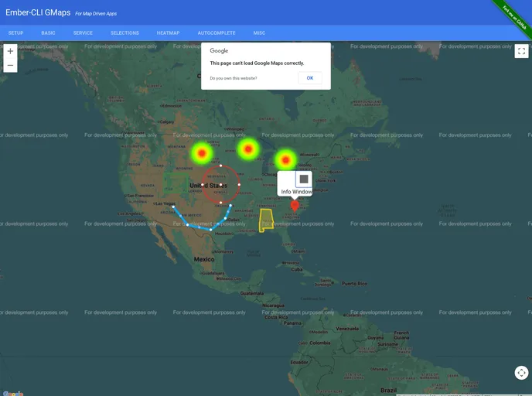Zoom out with the minus button
Screen dimensions: 532x396
tap(10, 65)
